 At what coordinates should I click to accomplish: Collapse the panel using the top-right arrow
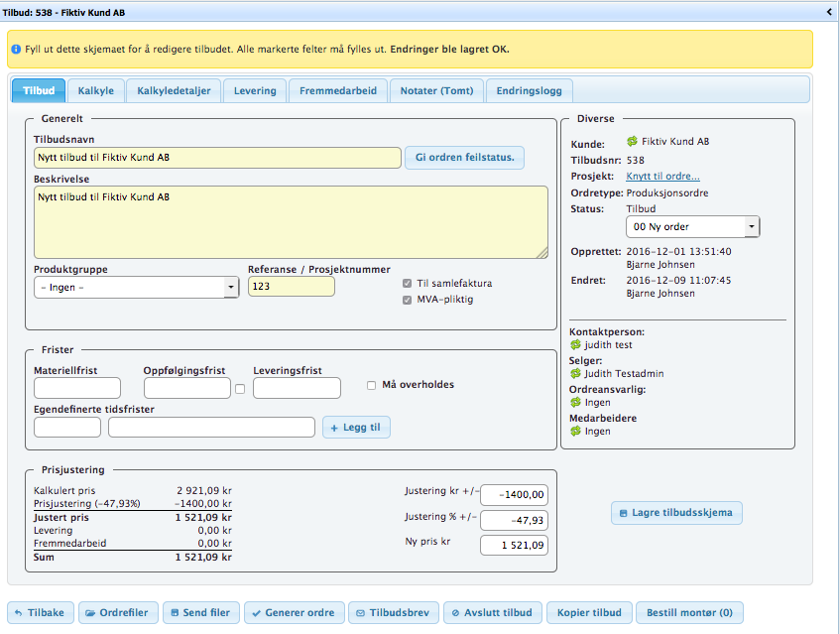click(x=829, y=12)
